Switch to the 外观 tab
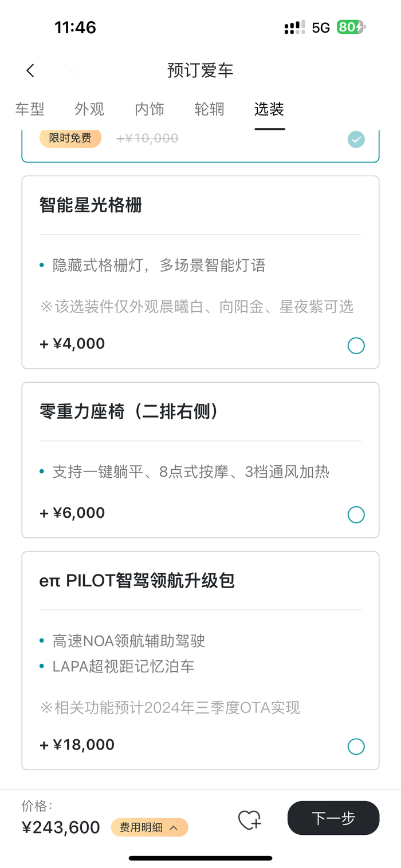 tap(89, 109)
